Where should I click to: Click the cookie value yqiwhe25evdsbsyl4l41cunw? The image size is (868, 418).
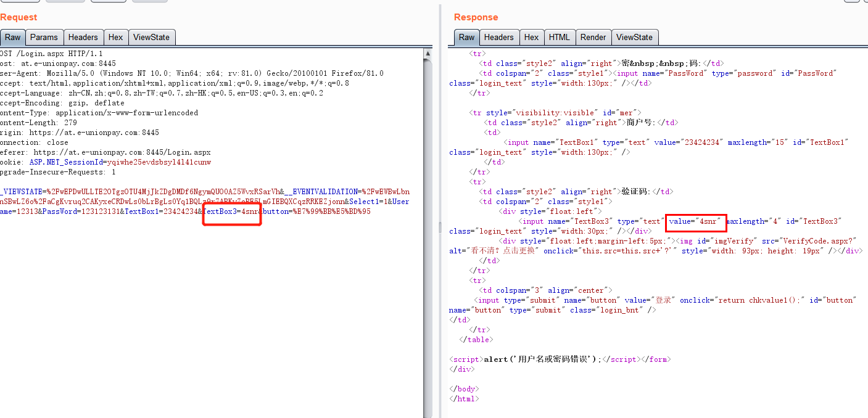pos(159,162)
